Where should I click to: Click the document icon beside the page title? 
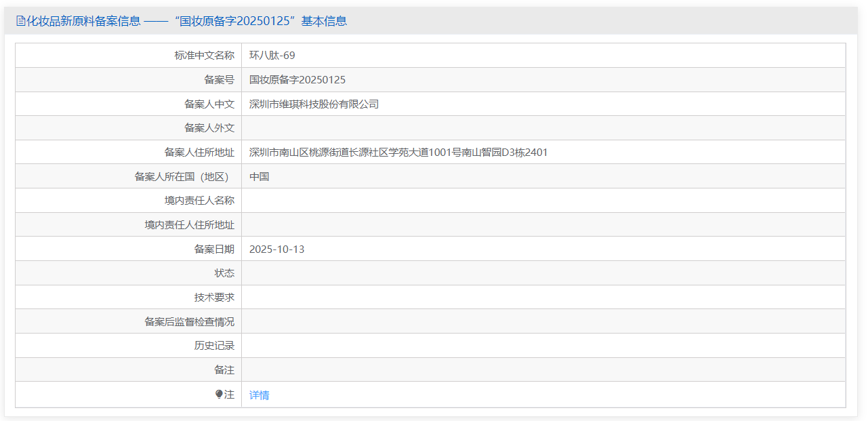click(x=20, y=21)
